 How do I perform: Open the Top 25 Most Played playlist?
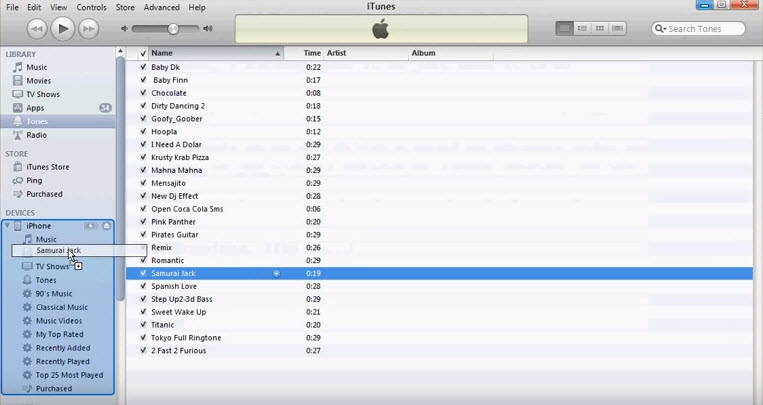pos(69,375)
